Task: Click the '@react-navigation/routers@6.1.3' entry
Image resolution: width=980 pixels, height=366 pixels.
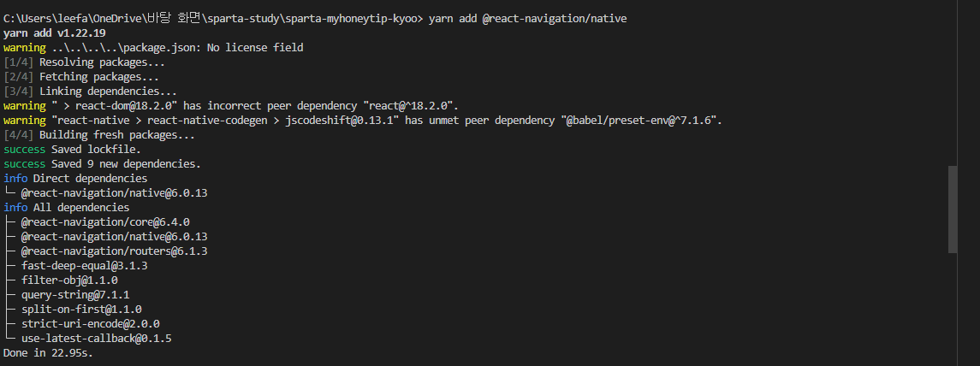Action: click(115, 251)
